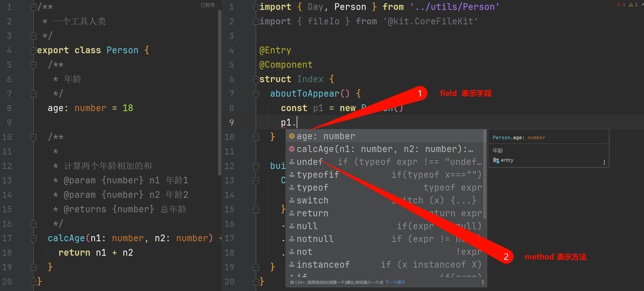Open the completion popup footer options menu
644x291 pixels.
click(483, 282)
